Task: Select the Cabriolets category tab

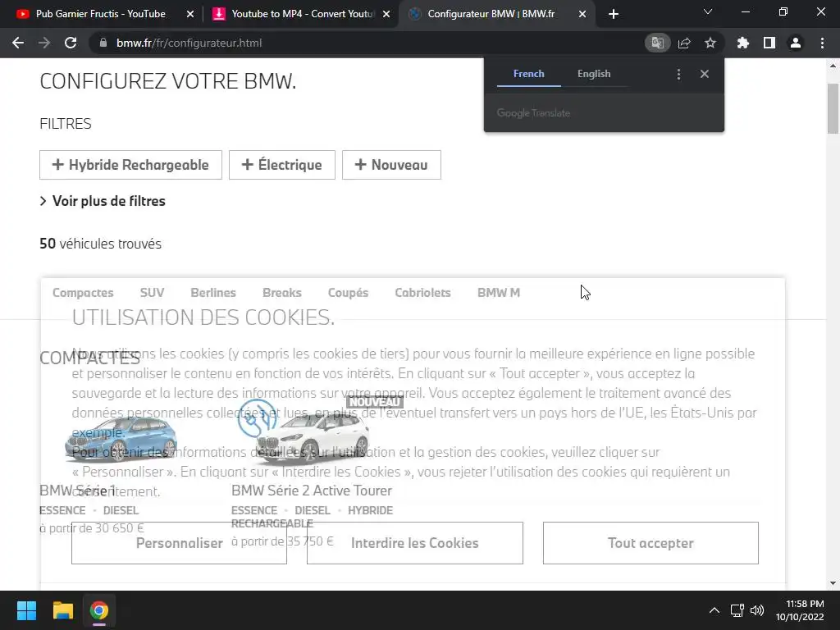Action: coord(422,293)
